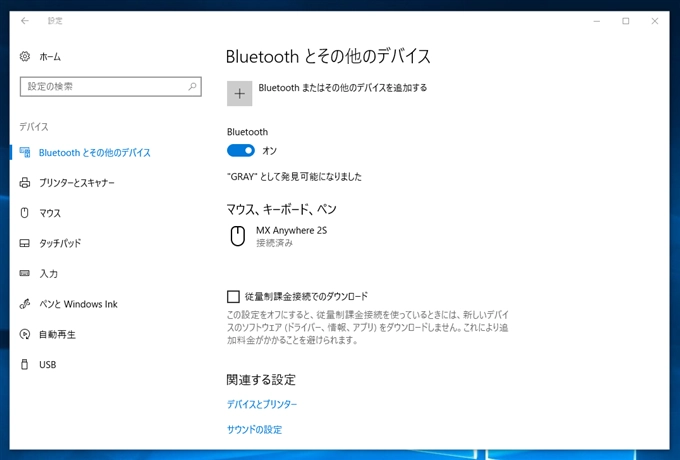680x460 pixels.
Task: Click the 接続済み status under MX Anywhere
Action: (x=275, y=243)
